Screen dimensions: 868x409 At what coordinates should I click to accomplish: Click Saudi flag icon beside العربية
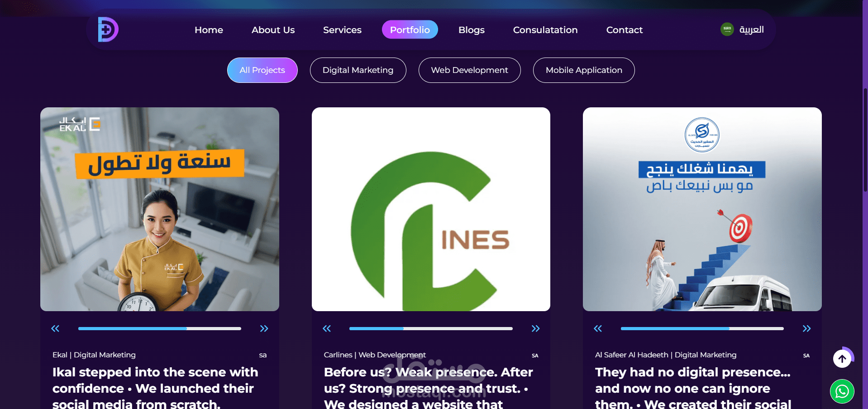pos(727,29)
